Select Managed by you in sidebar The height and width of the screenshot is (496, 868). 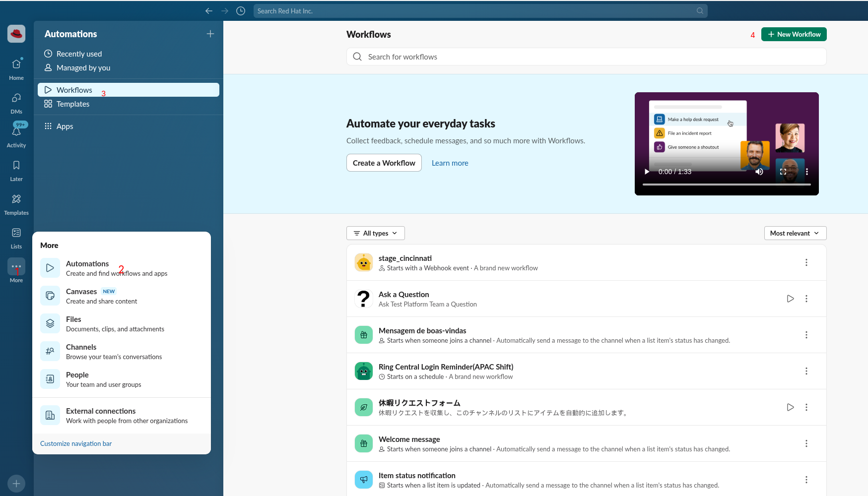pos(129,67)
